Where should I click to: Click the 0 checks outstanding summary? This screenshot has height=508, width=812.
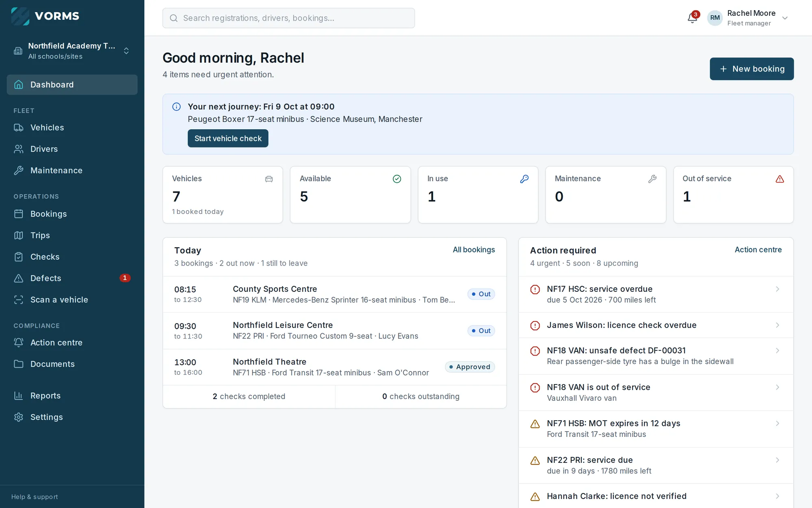click(x=421, y=397)
